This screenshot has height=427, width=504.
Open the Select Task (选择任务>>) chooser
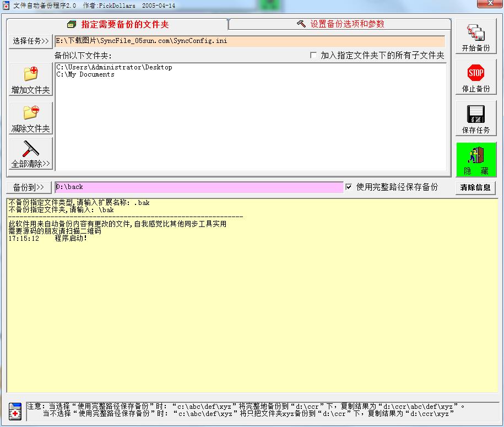[x=30, y=41]
